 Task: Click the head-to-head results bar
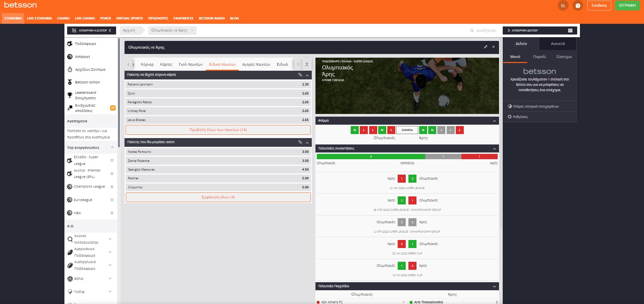pos(407,156)
